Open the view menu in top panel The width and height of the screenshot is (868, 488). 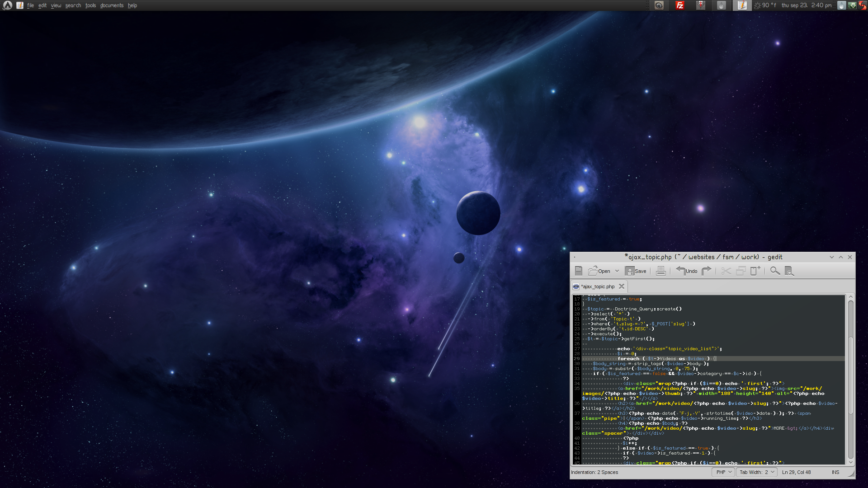56,5
